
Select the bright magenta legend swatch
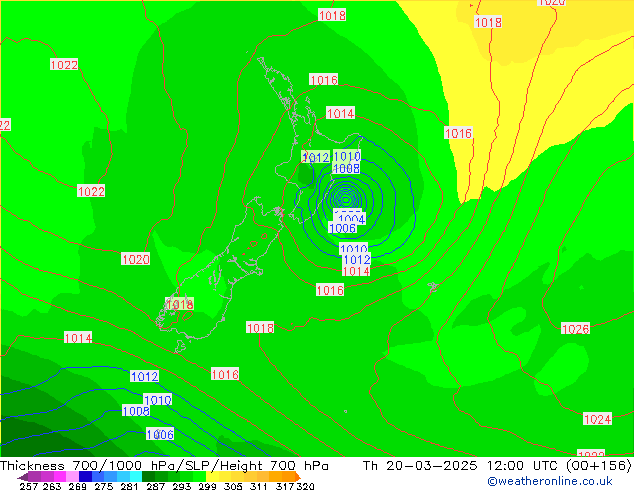(x=60, y=476)
